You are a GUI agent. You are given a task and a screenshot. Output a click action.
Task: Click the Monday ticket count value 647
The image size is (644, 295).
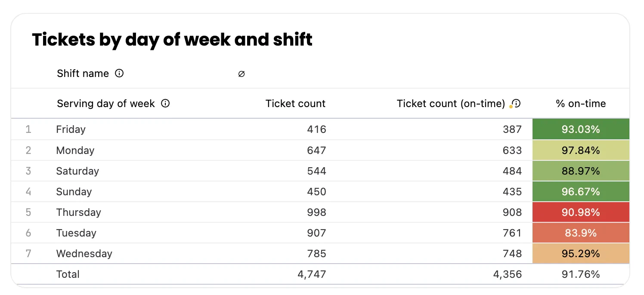317,150
